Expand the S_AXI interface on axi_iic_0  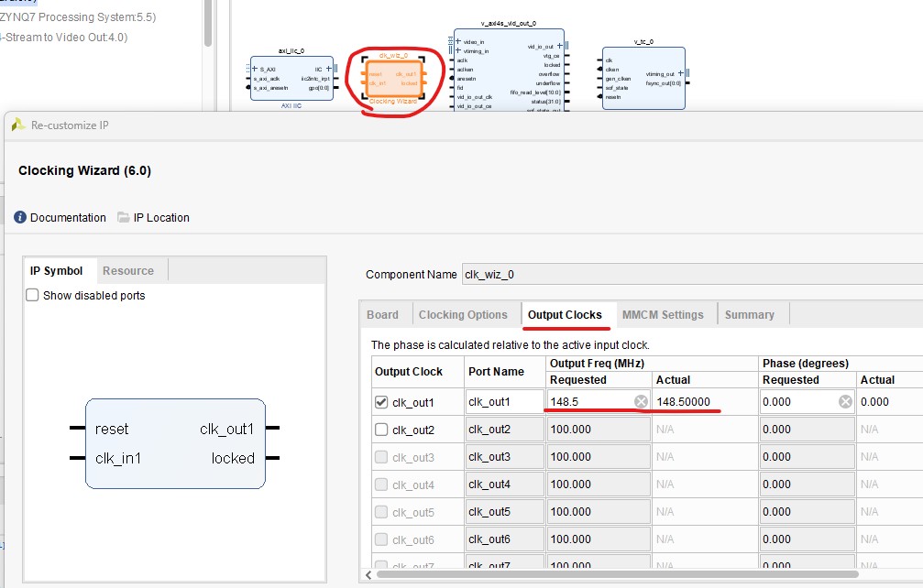(x=256, y=69)
